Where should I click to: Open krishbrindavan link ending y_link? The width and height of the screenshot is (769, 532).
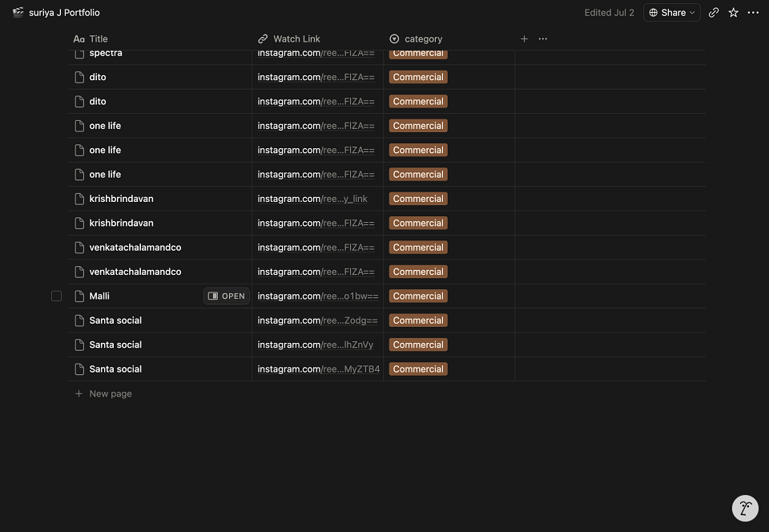click(312, 199)
